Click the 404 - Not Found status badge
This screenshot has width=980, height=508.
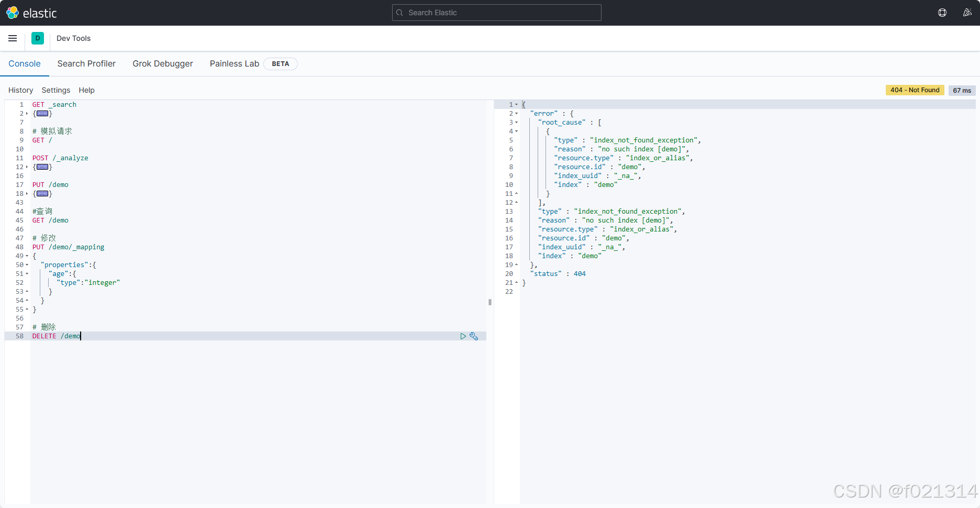[915, 90]
